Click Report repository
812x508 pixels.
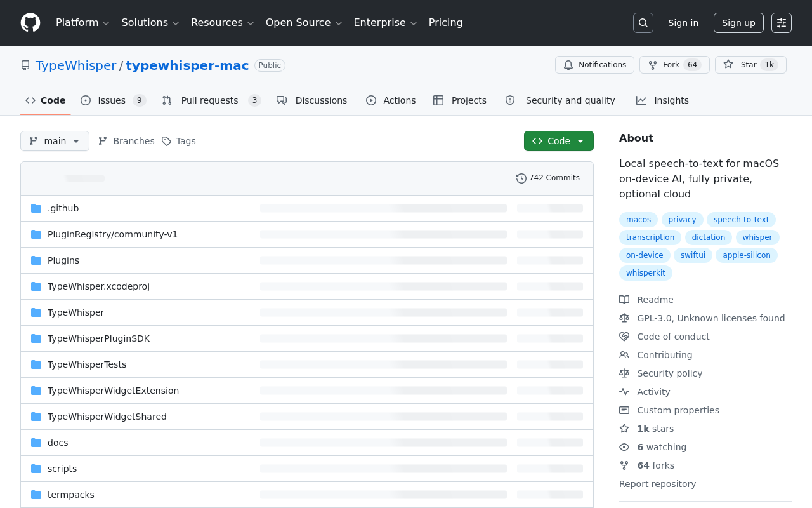[657, 484]
